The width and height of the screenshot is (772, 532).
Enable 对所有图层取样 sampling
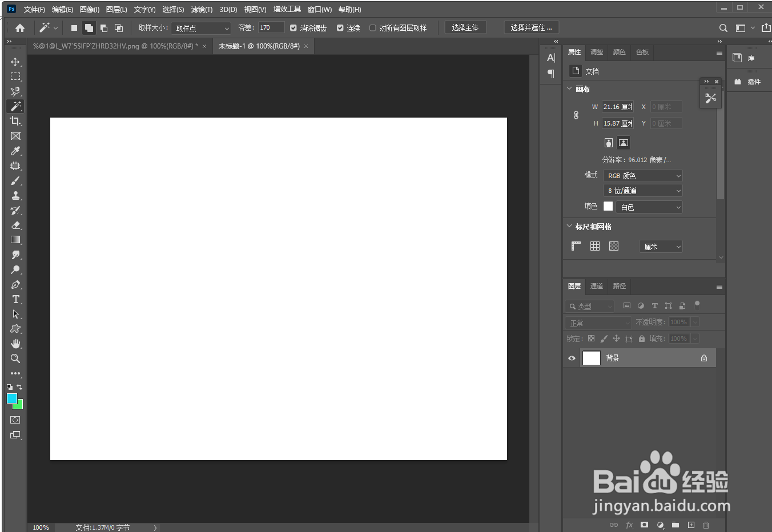tap(373, 27)
